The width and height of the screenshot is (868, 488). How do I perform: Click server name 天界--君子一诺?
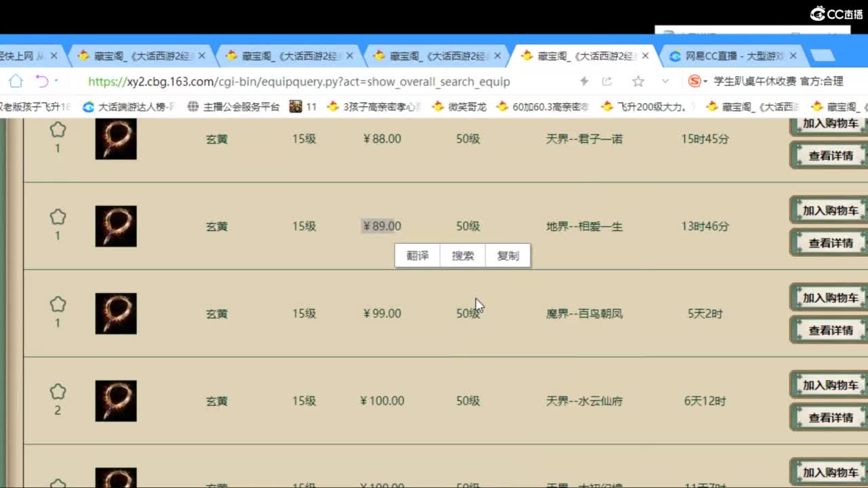click(584, 139)
